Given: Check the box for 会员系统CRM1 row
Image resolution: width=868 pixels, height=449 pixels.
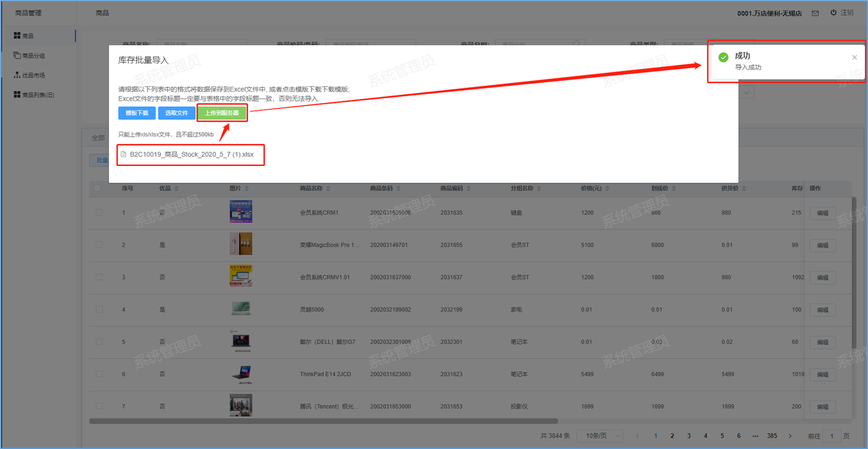Looking at the screenshot, I should pyautogui.click(x=99, y=212).
